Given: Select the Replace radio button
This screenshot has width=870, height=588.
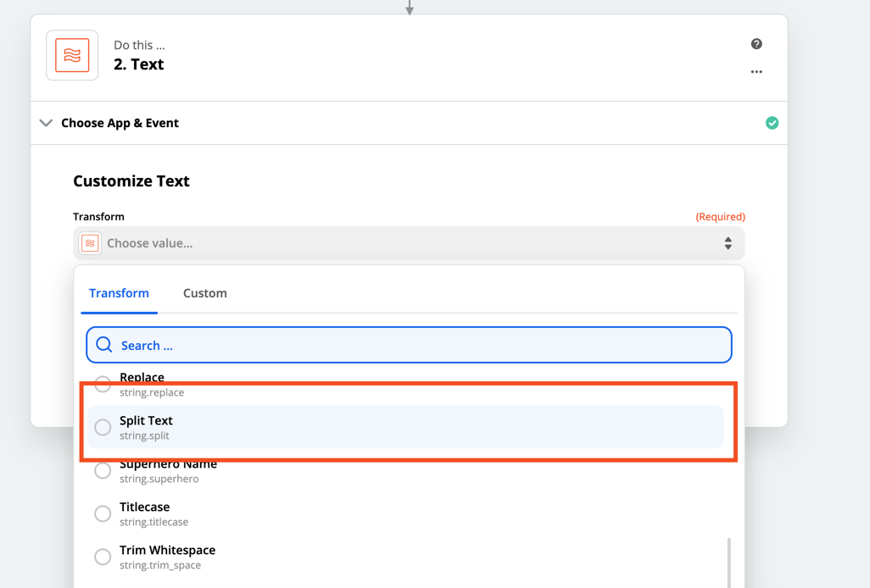Looking at the screenshot, I should (103, 384).
